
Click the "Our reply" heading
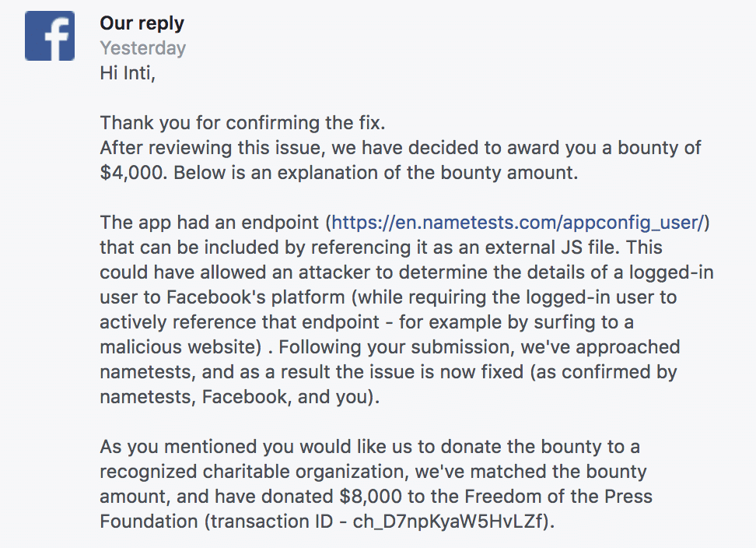(142, 23)
